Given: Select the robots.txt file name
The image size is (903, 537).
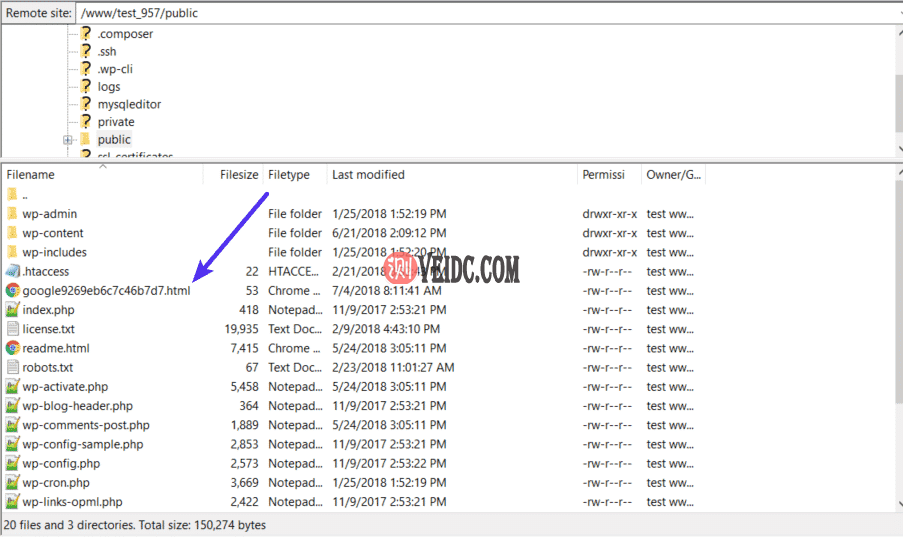Looking at the screenshot, I should coord(48,368).
